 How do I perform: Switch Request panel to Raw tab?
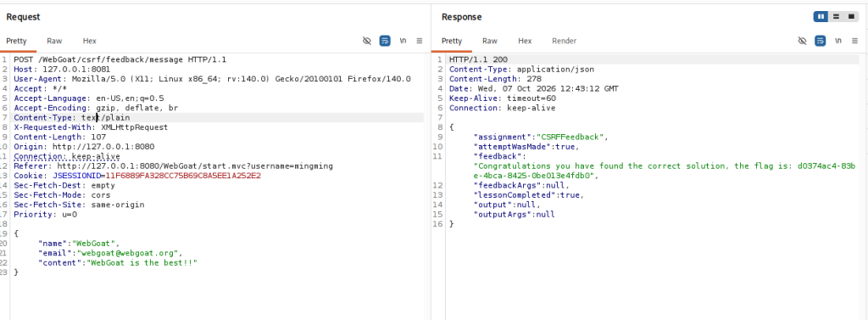[x=54, y=41]
